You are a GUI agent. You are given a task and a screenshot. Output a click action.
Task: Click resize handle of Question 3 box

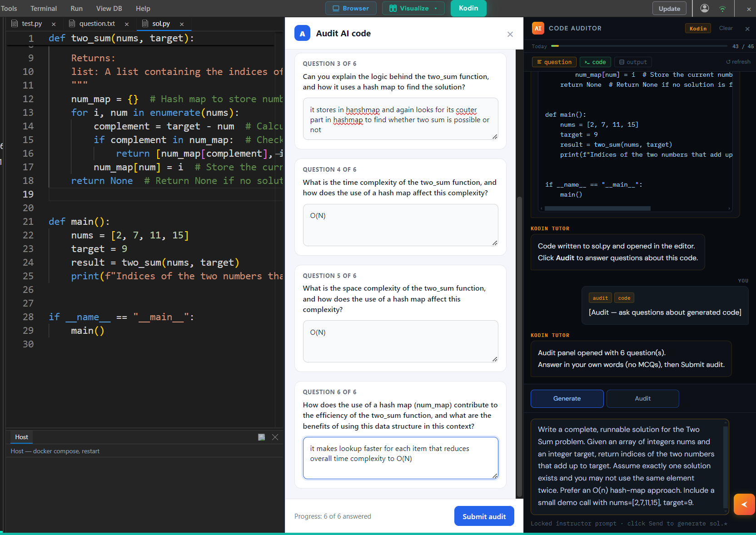tap(495, 136)
